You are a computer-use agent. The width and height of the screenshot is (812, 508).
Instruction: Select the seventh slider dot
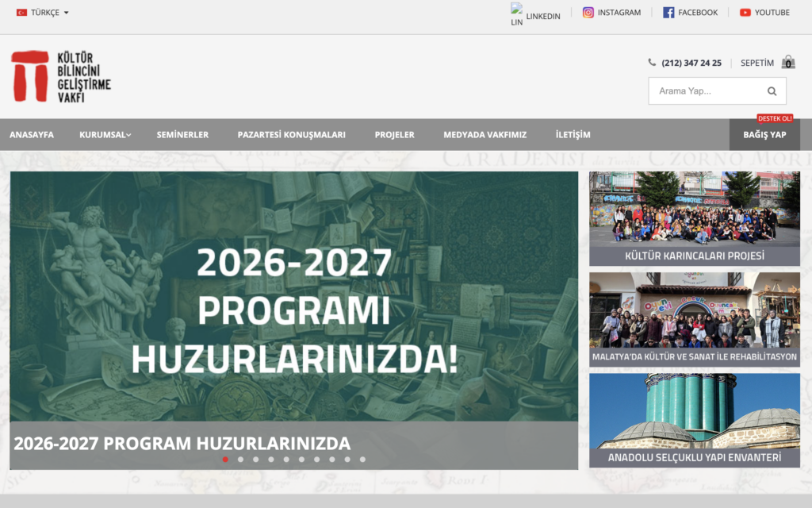click(x=317, y=460)
